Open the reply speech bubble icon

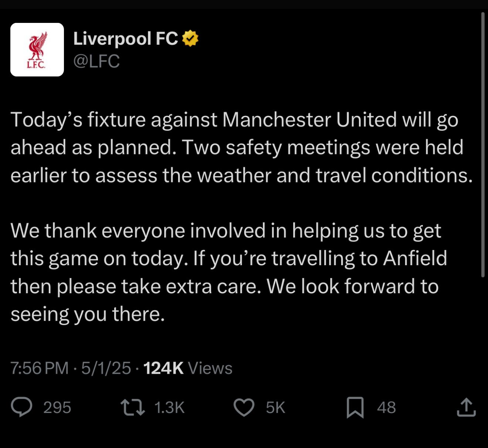tap(21, 407)
